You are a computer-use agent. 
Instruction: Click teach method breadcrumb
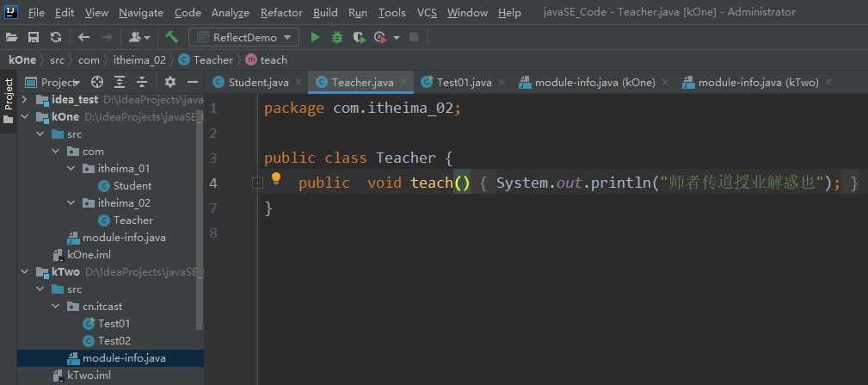coord(267,59)
